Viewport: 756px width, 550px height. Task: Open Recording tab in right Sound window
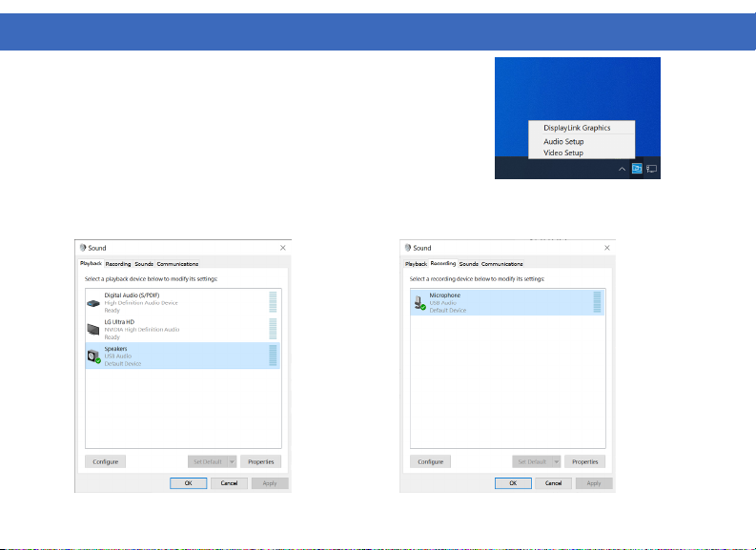pos(442,263)
